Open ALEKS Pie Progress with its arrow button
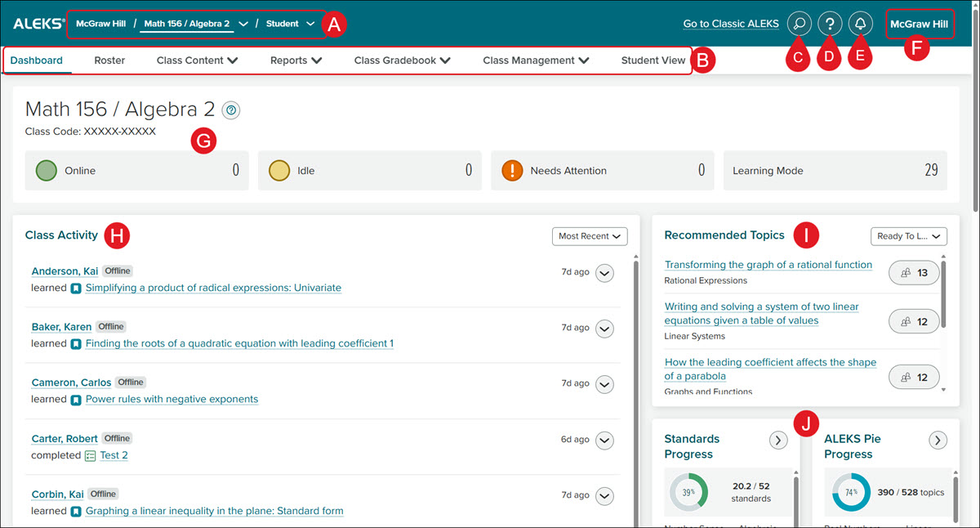 click(938, 441)
